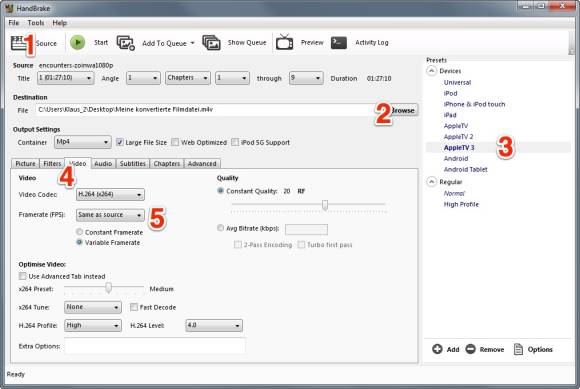
Task: Collapse the Devices preset group
Action: coord(431,71)
